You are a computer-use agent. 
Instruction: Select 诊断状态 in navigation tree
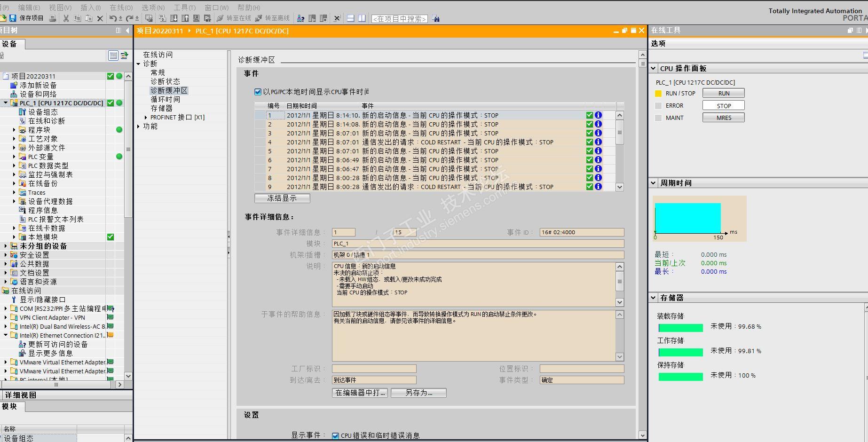click(165, 81)
